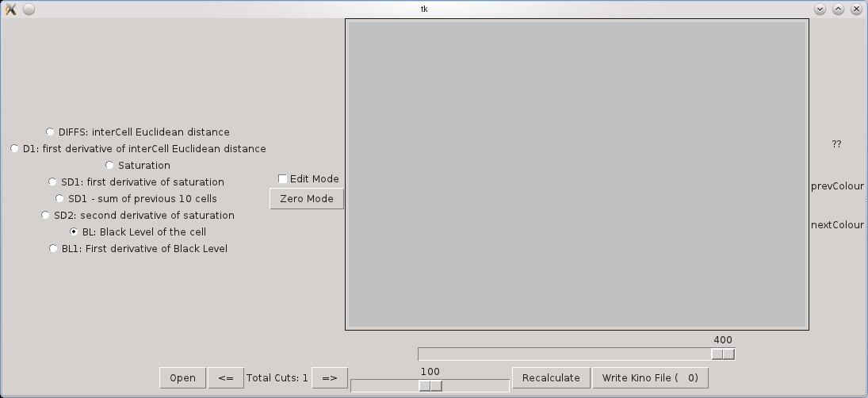
Task: Choose D1 first derivative of Euclidean distance
Action: [x=15, y=149]
